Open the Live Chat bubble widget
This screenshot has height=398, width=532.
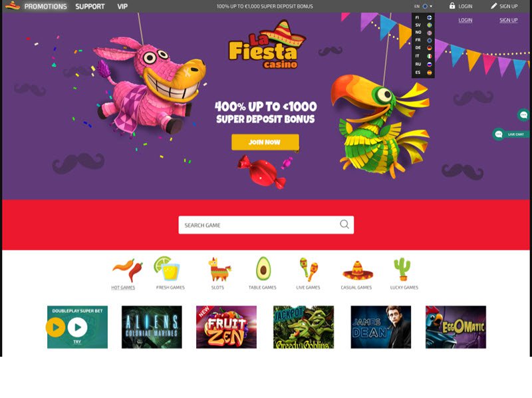click(x=511, y=134)
